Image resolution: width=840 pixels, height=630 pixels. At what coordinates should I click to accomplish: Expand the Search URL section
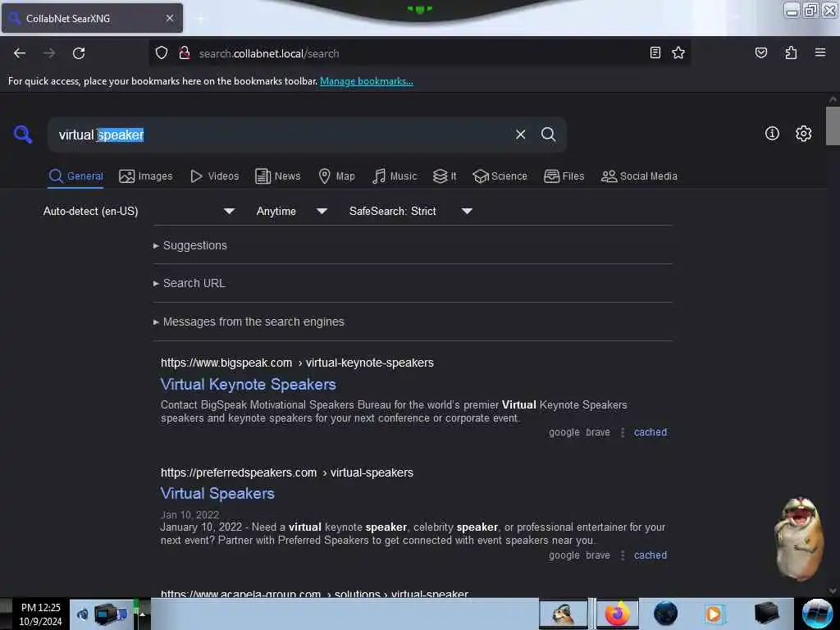[x=189, y=283]
